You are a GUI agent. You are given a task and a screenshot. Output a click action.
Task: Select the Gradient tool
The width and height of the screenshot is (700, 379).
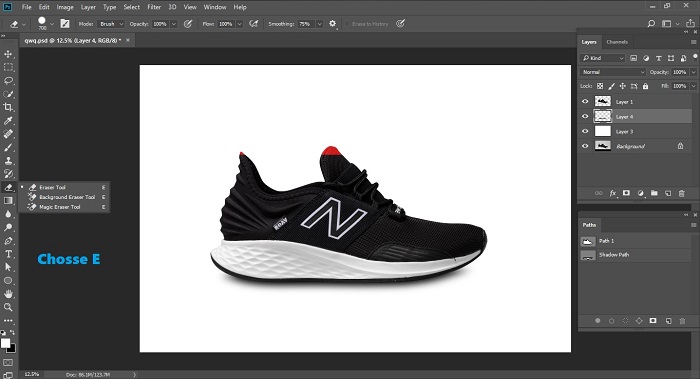pos(8,200)
